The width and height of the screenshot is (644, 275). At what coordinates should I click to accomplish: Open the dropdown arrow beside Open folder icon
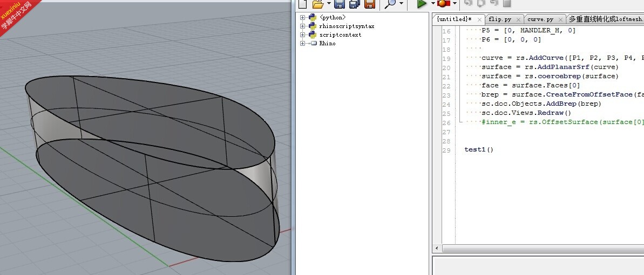click(329, 4)
